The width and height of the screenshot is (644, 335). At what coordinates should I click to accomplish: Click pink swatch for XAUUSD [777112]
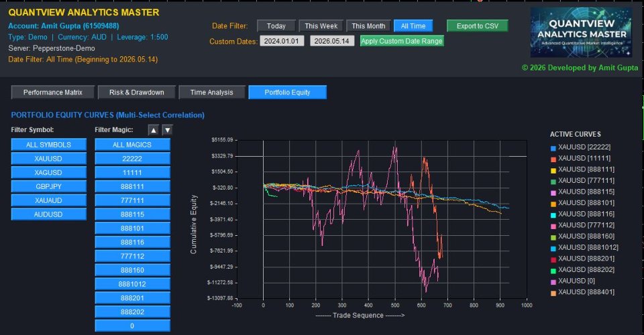tap(553, 226)
